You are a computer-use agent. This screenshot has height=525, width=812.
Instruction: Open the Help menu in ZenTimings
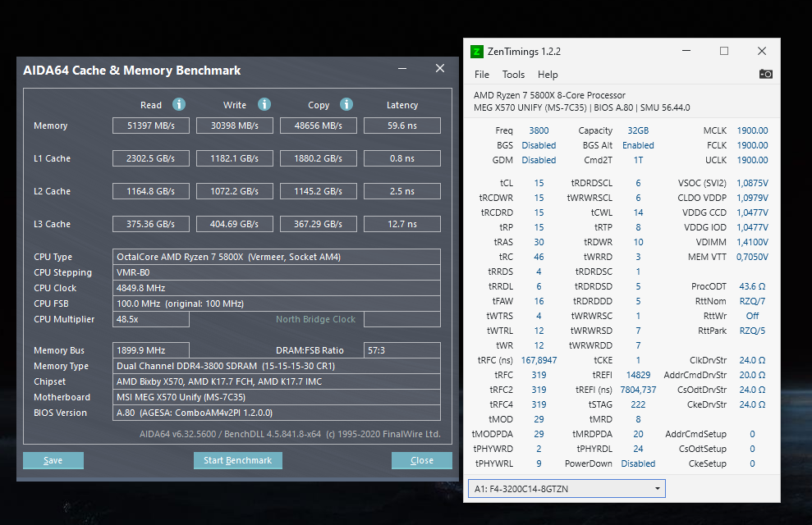(x=548, y=75)
